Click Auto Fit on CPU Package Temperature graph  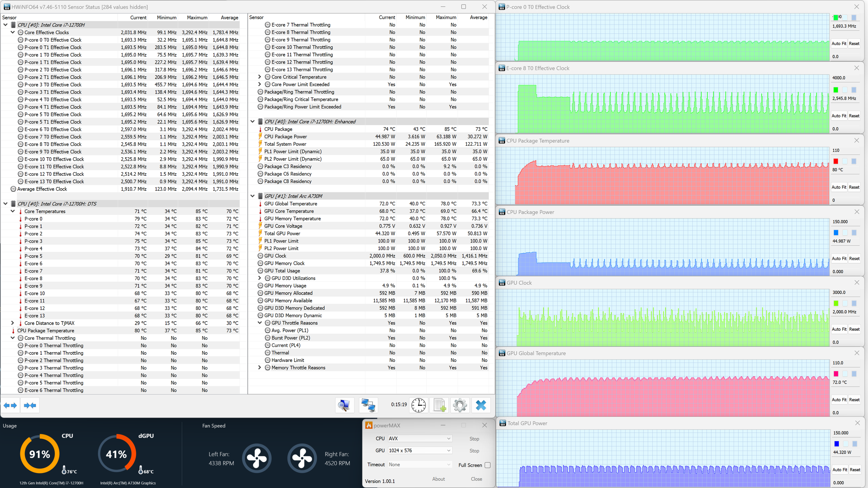tap(838, 187)
